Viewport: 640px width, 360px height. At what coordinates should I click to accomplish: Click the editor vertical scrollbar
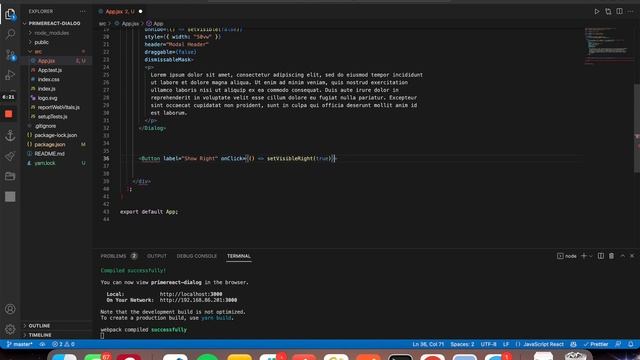point(637,128)
